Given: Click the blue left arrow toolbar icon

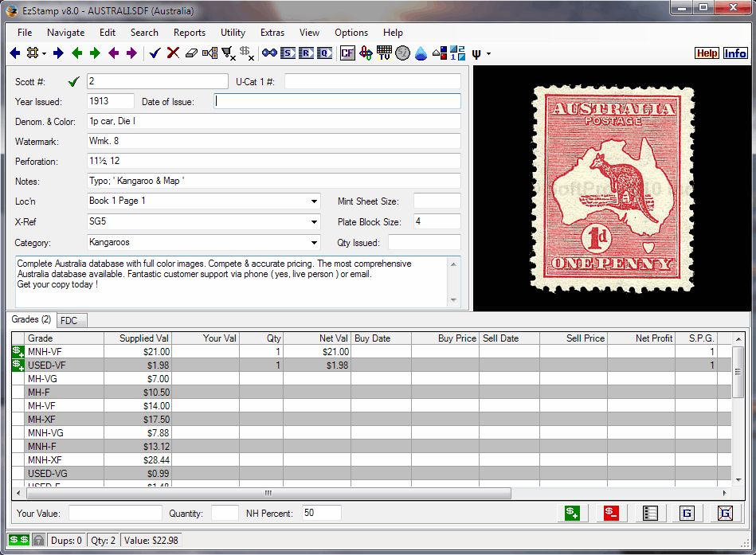Looking at the screenshot, I should click(x=15, y=53).
